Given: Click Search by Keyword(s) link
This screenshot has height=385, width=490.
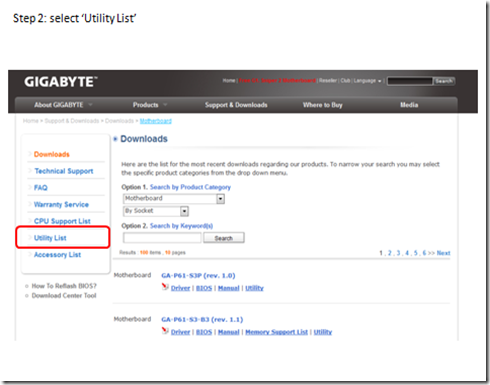Looking at the screenshot, I should 181,226.
